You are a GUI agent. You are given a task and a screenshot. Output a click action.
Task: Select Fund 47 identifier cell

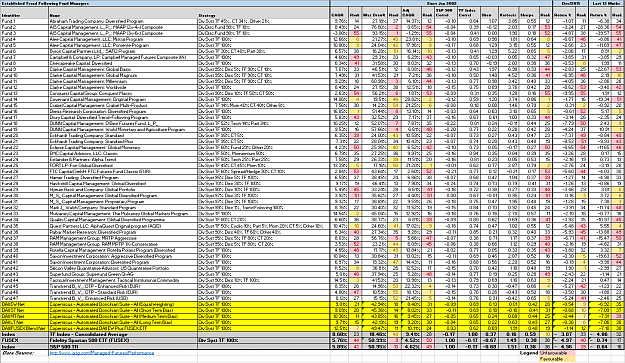[x=24, y=298]
